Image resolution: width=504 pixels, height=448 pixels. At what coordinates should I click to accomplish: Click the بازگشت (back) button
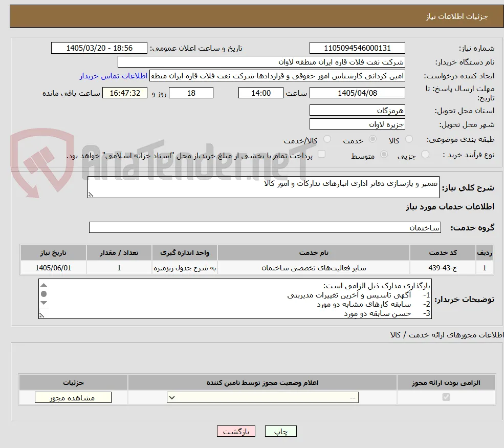point(236,431)
